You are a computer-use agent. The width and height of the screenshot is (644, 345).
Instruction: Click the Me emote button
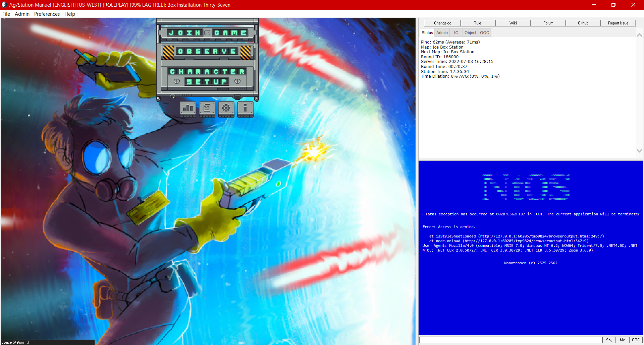(x=623, y=340)
